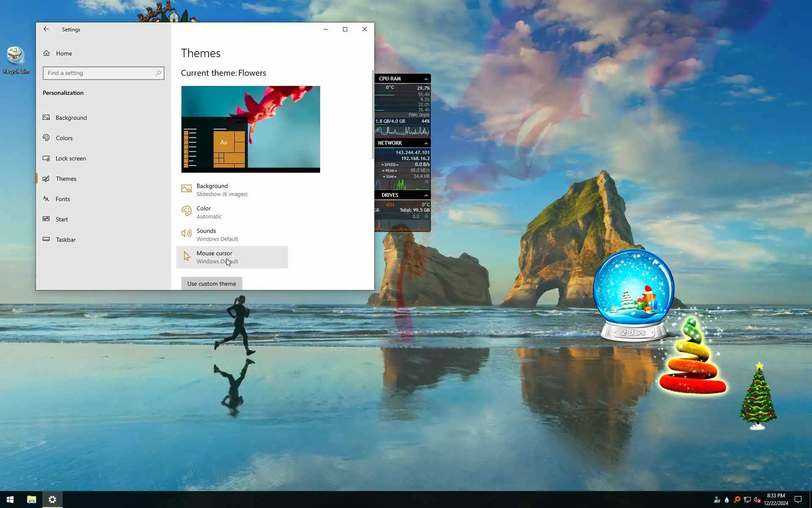Select Taskbar in Personalization sidebar

(x=66, y=240)
